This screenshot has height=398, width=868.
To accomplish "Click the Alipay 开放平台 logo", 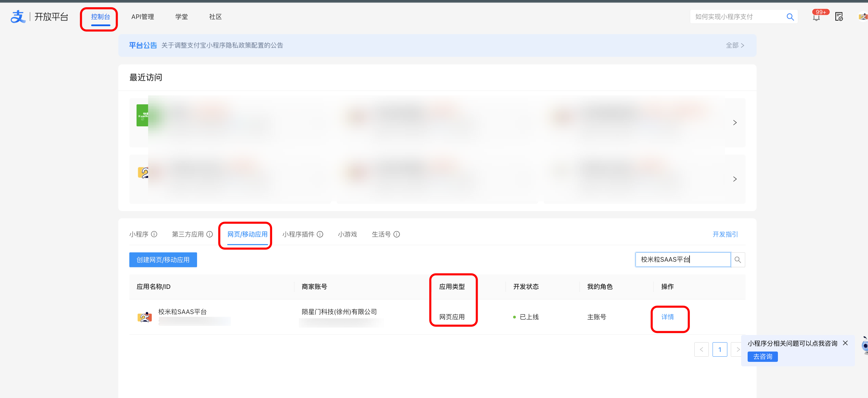I will click(x=40, y=16).
